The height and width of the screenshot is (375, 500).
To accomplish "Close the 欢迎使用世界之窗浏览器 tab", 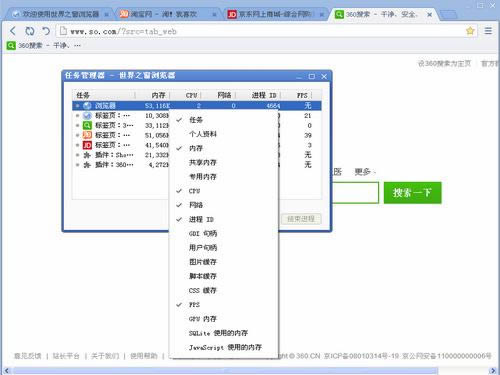I will (106, 14).
